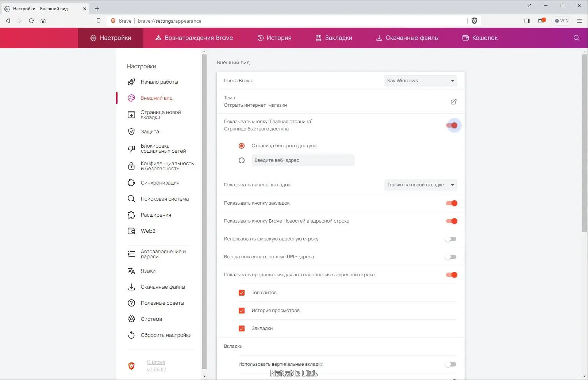
Task: Toggle Brave Новостей button in address bar
Action: [x=452, y=221]
